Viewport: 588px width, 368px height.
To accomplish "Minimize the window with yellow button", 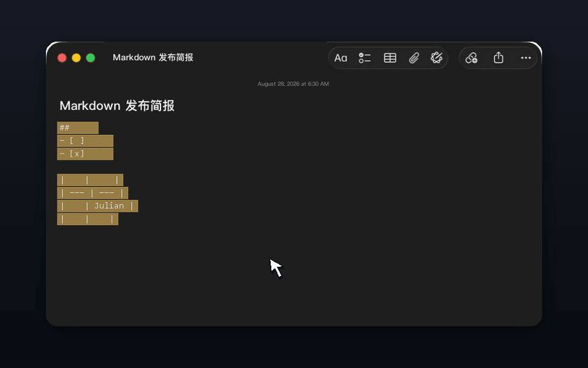I will (76, 58).
